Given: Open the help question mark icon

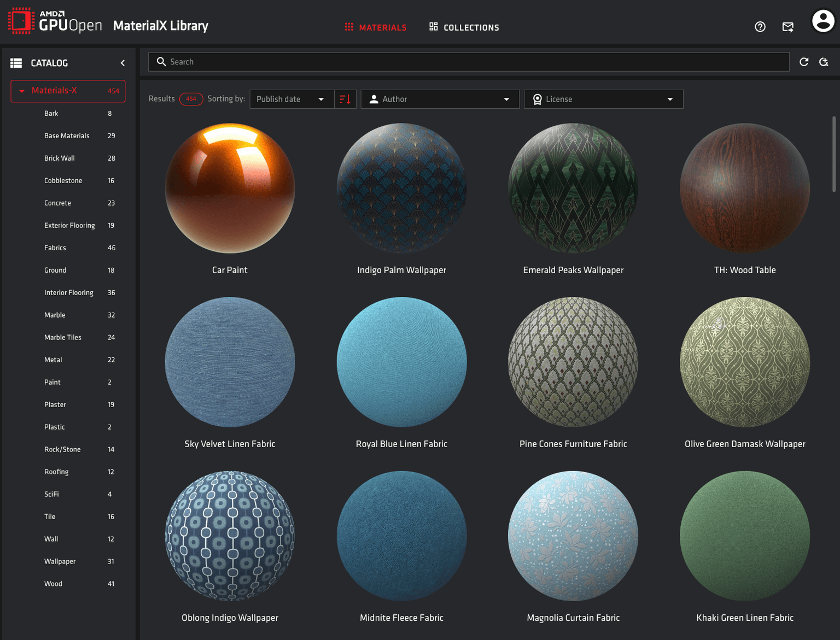Looking at the screenshot, I should 760,27.
